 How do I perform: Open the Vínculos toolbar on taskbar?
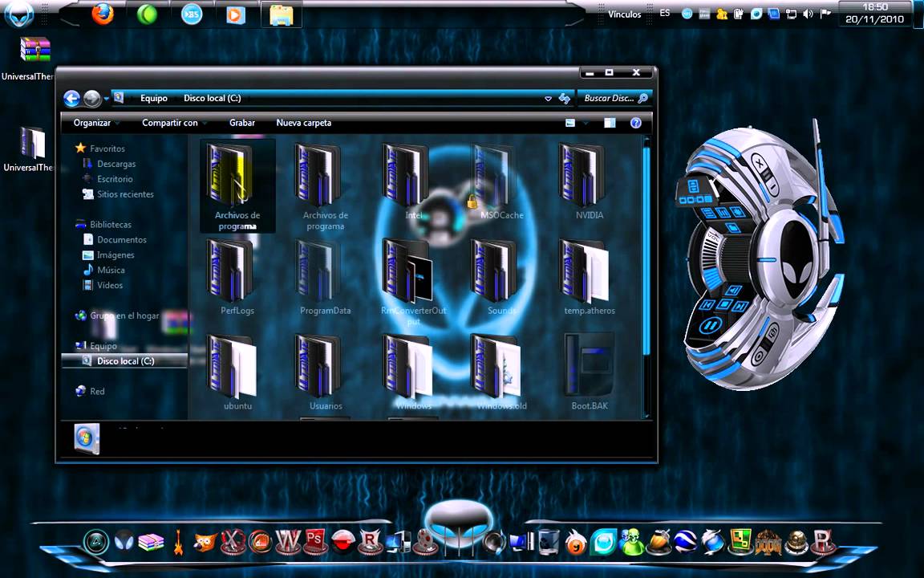pos(625,14)
